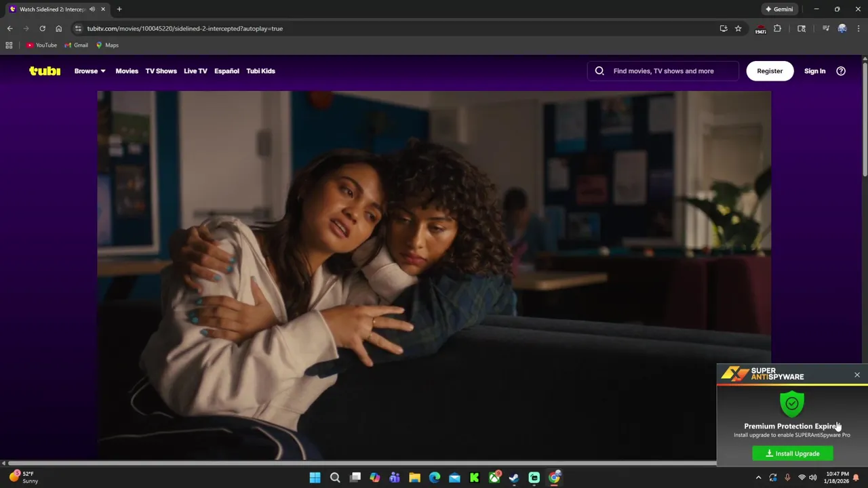
Task: Launch Copilot from the taskbar
Action: pos(374,478)
